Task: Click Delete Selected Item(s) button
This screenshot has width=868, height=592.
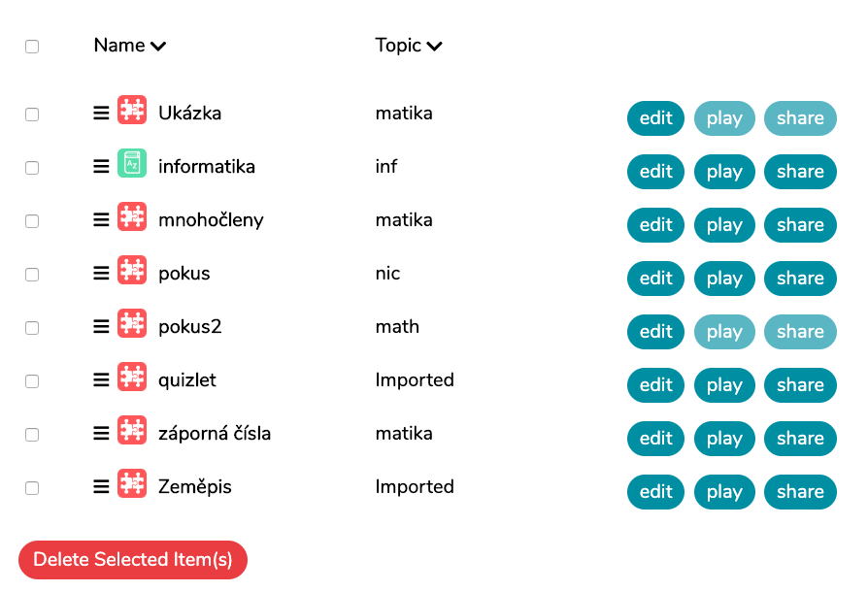Action: click(133, 560)
